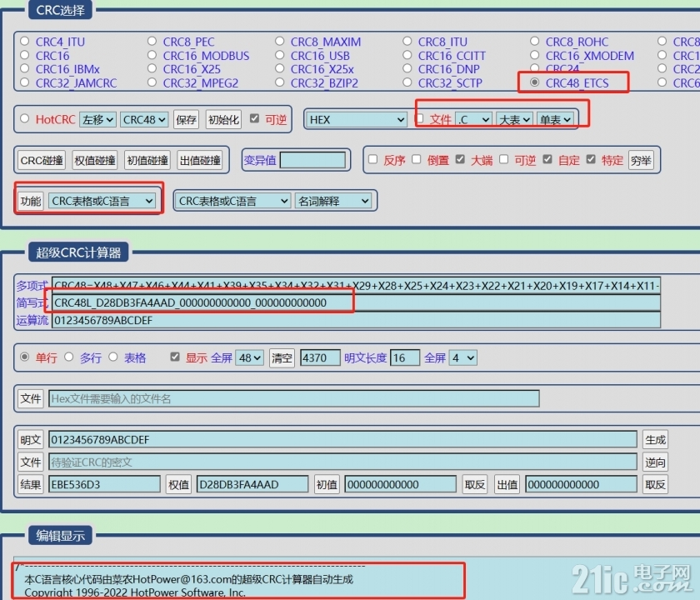The image size is (700, 600).
Task: Toggle the 文件 checkbox
Action: (420, 118)
